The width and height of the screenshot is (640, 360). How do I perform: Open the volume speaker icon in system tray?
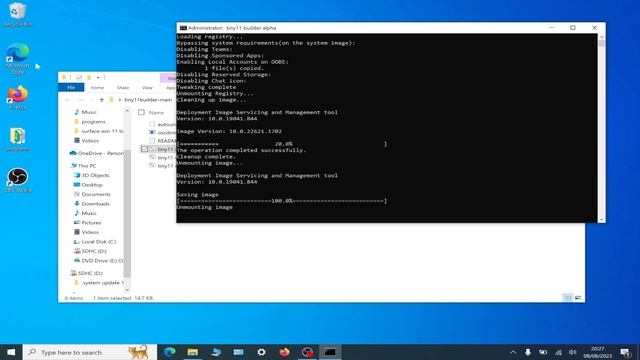[x=573, y=352]
